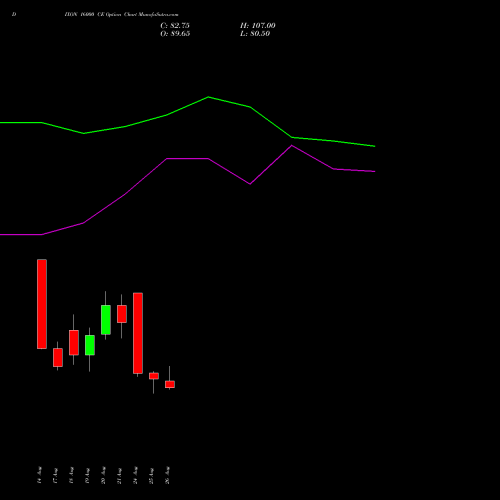
Task: Click the '21 Aug' date axis label
Action: (x=119, y=475)
